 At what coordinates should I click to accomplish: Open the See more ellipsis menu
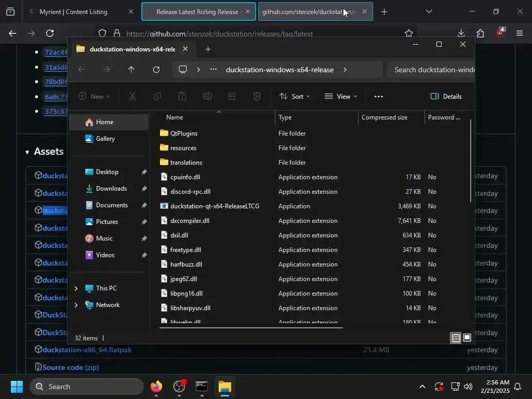(379, 96)
